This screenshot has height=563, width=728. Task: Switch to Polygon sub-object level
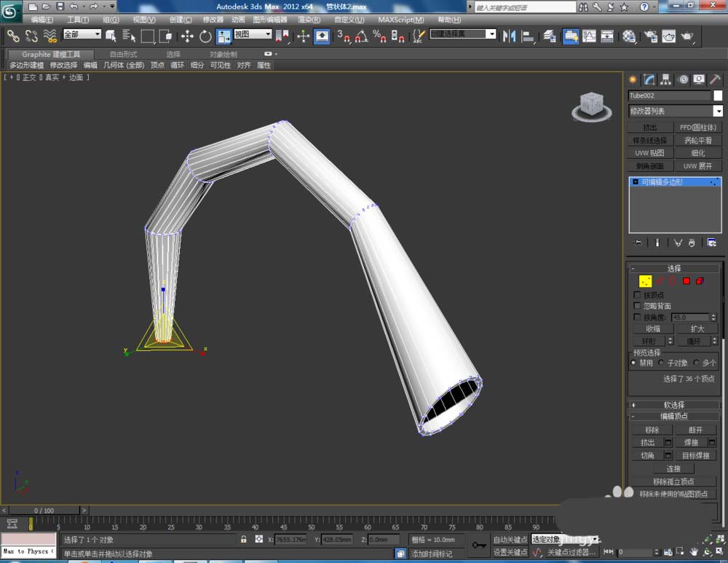click(x=686, y=281)
